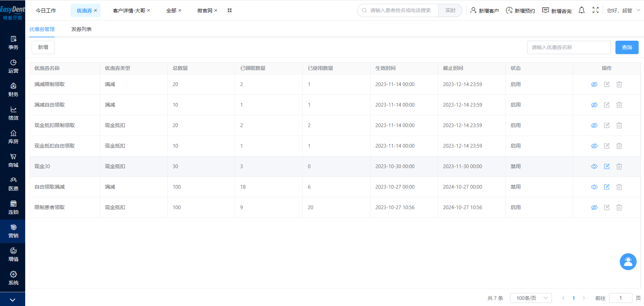644x306 pixels.
Task: Toggle eye status for 现金抵扣限制领取
Action: point(594,125)
